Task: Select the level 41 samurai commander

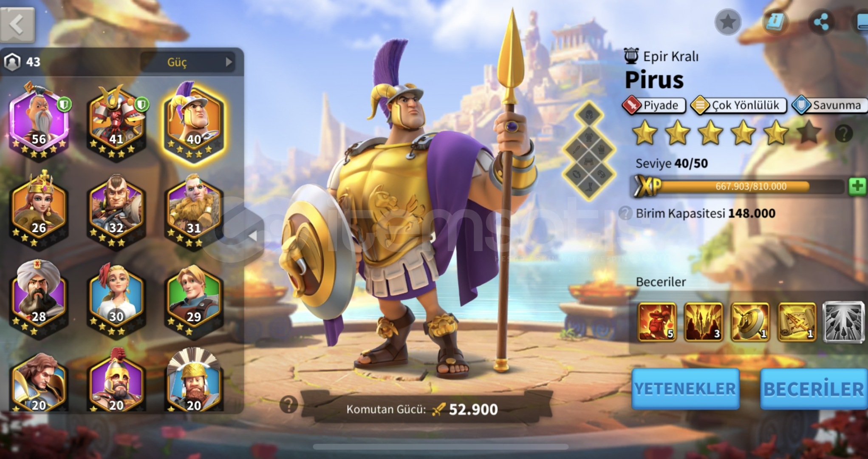Action: coord(116,120)
